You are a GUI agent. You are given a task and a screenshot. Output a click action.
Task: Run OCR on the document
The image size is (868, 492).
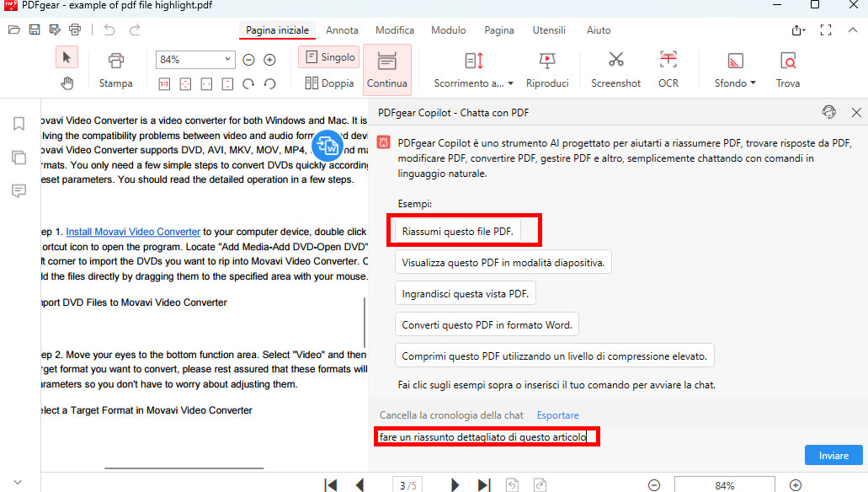pyautogui.click(x=668, y=71)
